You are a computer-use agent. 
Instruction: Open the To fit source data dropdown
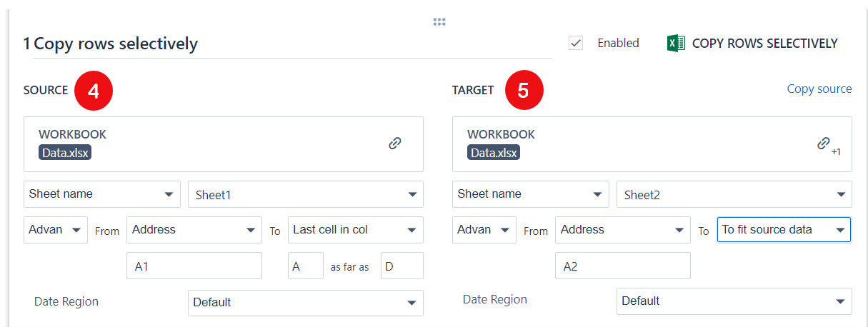(x=783, y=230)
